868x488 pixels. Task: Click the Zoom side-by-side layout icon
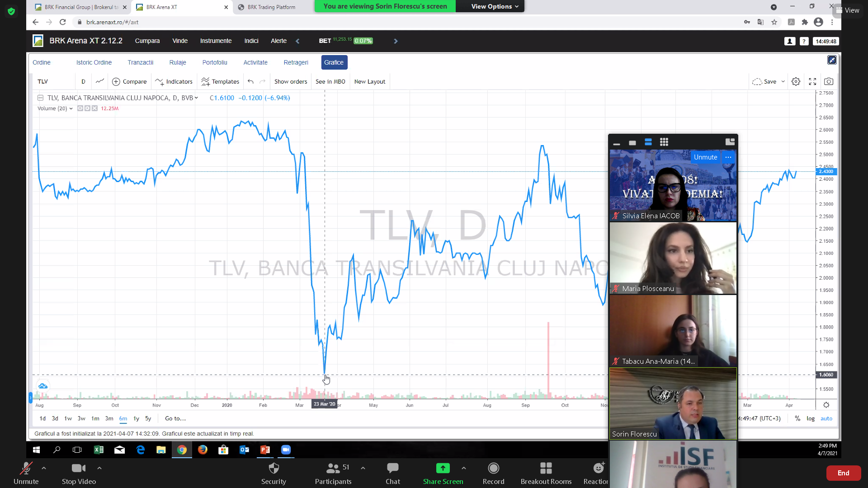[x=730, y=142]
